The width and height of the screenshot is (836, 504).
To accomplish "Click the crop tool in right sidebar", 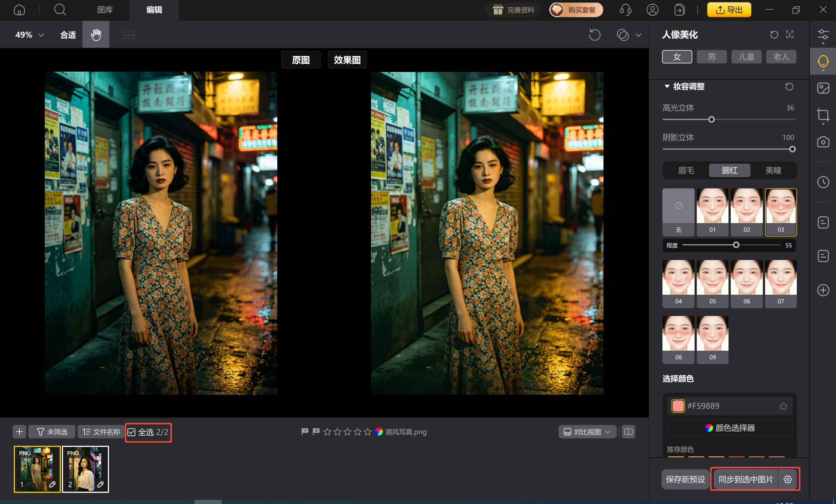I will (x=823, y=115).
